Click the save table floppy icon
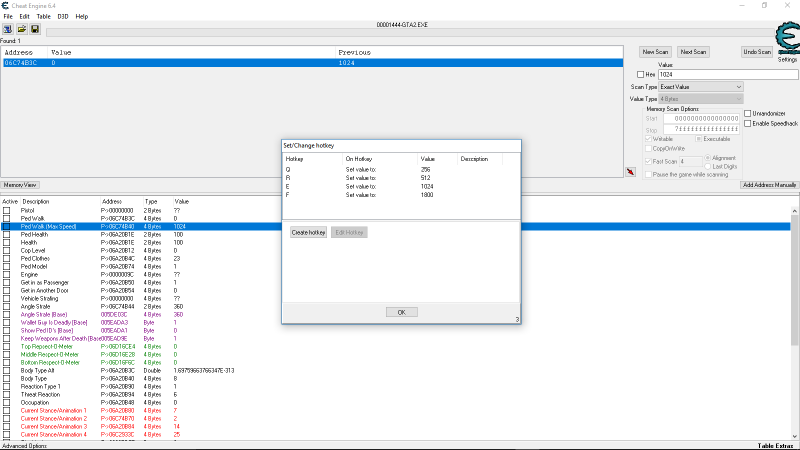The image size is (800, 450). point(34,29)
